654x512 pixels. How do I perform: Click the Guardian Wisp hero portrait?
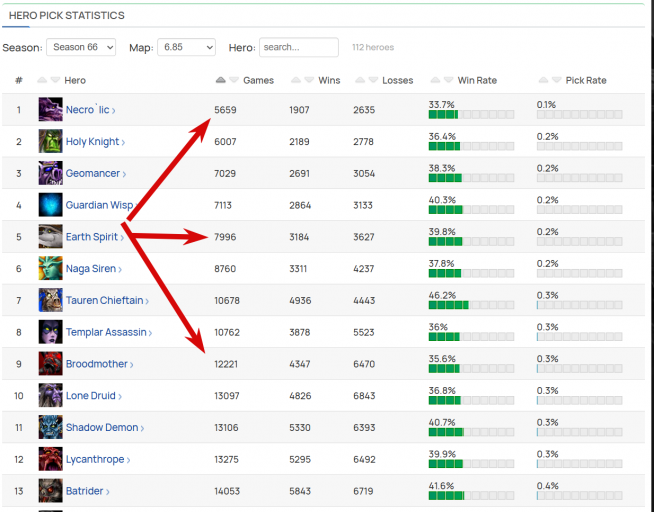(50, 205)
